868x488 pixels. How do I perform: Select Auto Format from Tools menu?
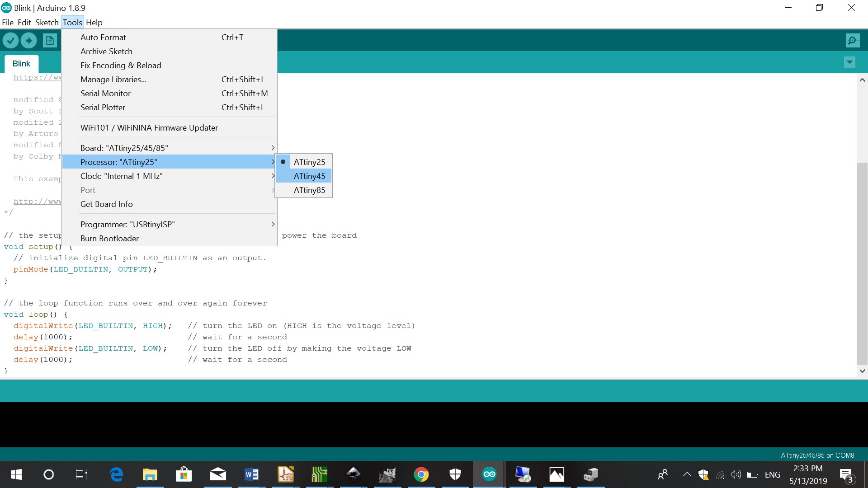click(x=104, y=38)
